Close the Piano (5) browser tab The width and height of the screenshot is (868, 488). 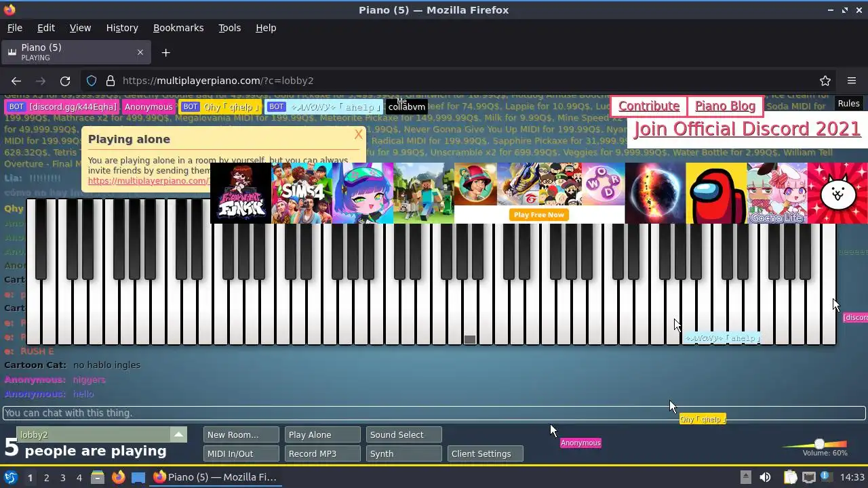point(140,52)
